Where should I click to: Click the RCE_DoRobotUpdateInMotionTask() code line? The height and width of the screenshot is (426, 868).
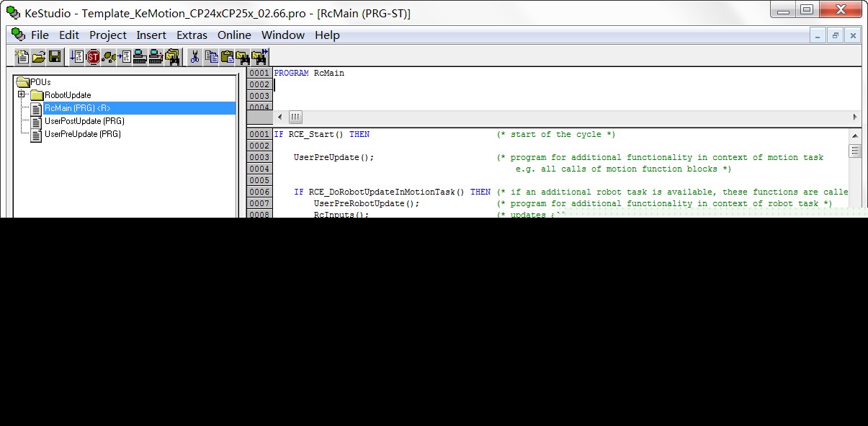392,192
